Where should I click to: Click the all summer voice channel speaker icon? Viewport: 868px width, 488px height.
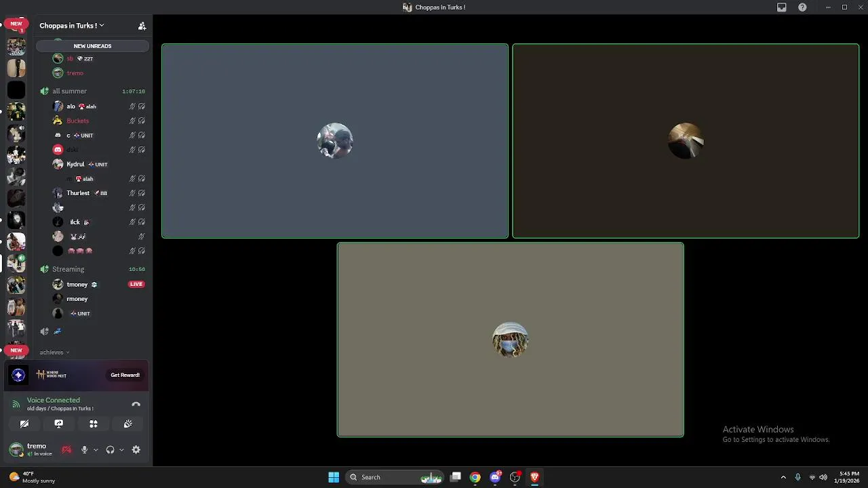45,91
